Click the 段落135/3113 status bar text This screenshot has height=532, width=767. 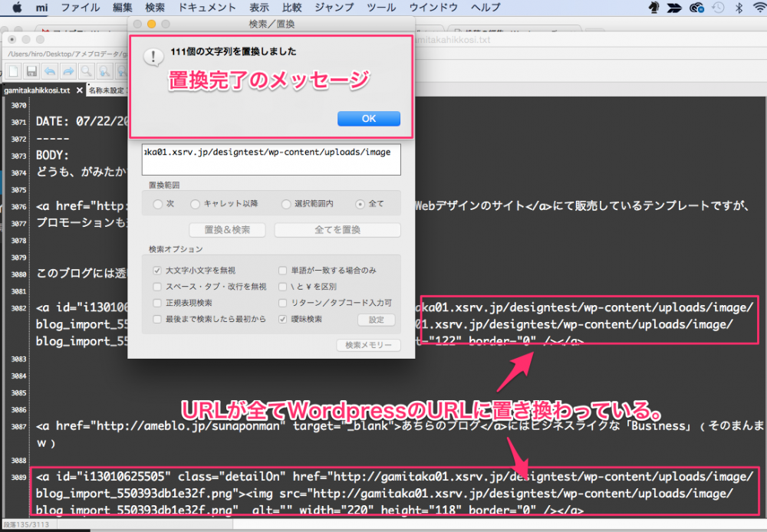click(x=26, y=524)
